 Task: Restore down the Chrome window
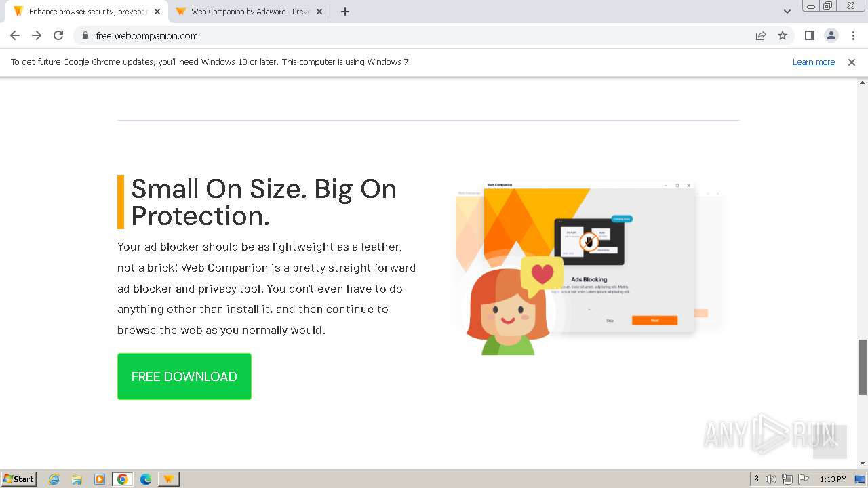pos(828,6)
